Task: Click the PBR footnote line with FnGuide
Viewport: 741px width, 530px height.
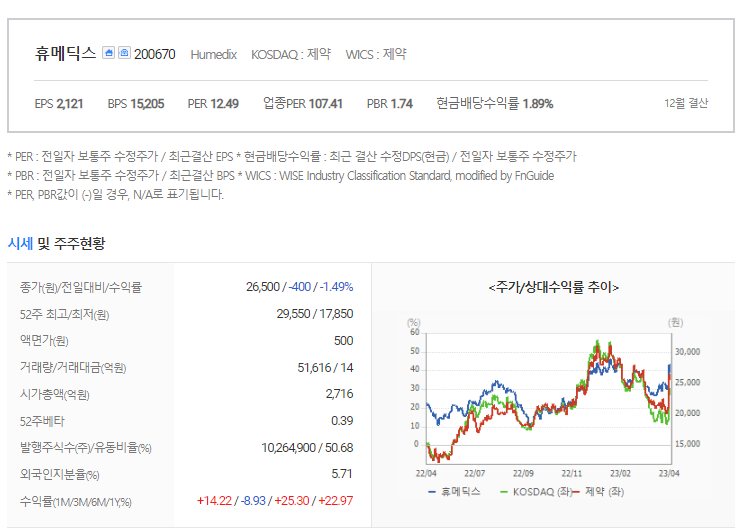Action: [281, 176]
